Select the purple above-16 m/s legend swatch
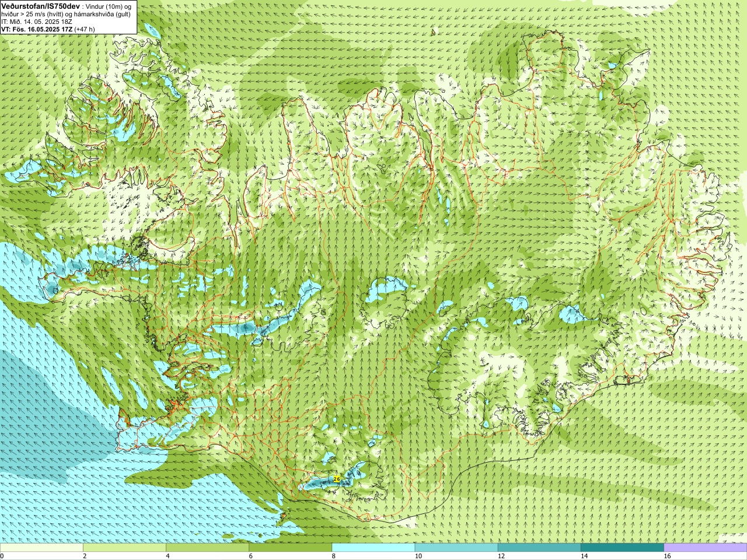 706,548
